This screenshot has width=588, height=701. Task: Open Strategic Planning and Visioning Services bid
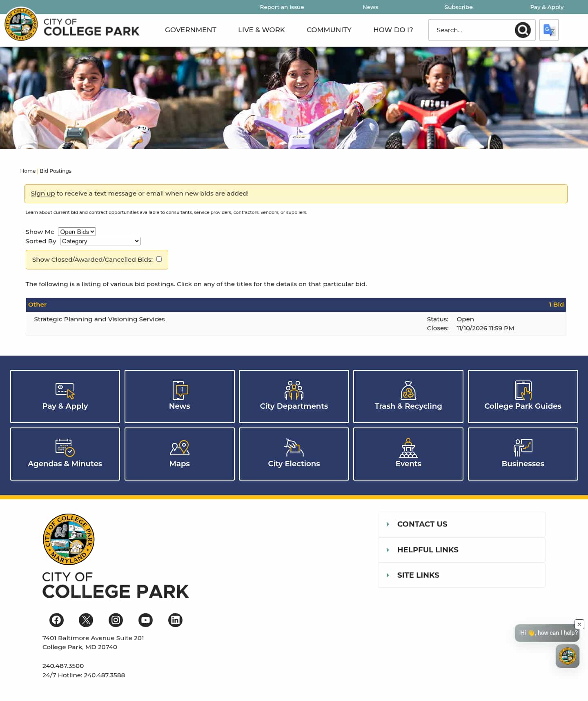pos(99,319)
